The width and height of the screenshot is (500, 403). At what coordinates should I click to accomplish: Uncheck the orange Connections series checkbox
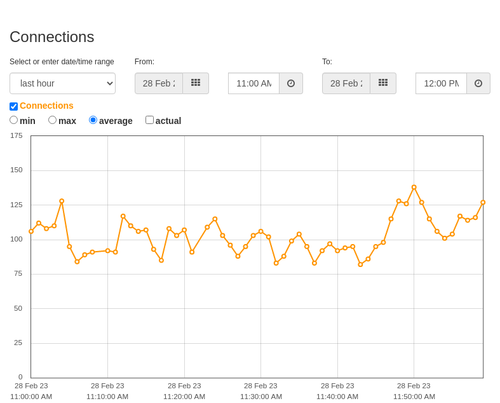[14, 106]
